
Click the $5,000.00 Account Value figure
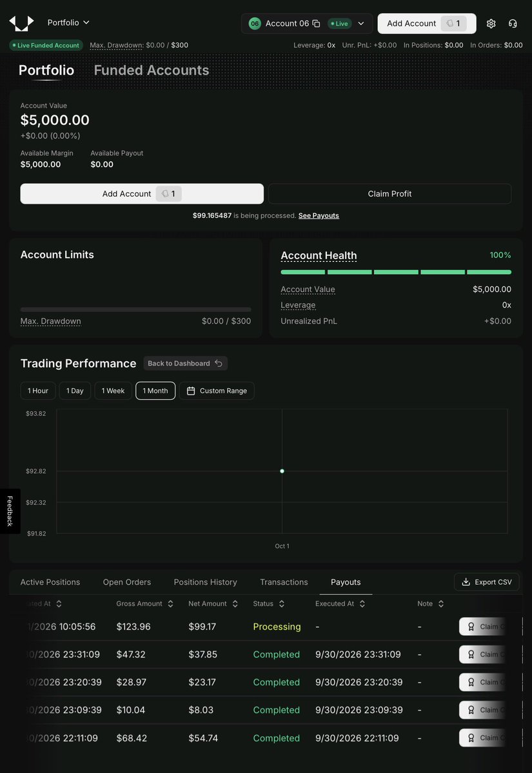click(55, 121)
